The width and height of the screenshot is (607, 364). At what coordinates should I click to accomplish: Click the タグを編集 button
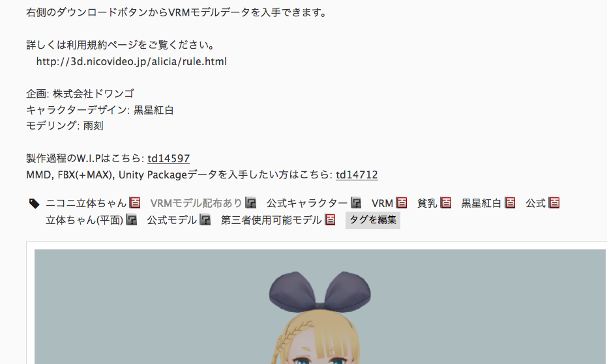coord(373,220)
